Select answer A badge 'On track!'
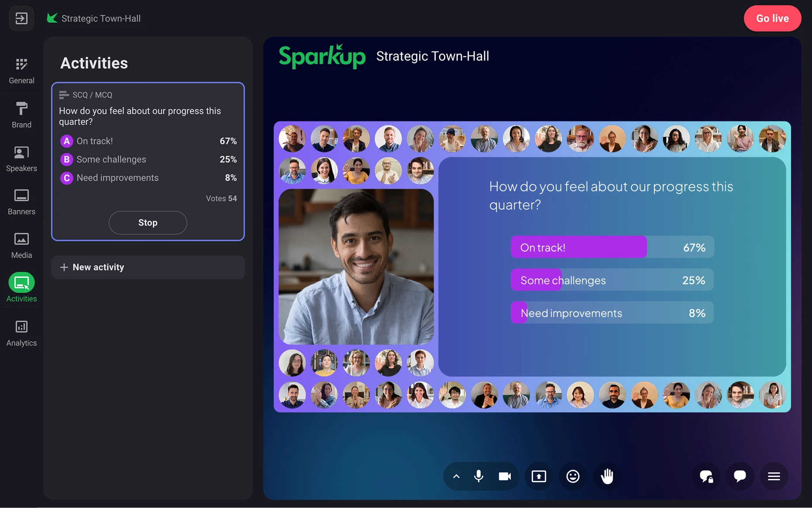This screenshot has height=508, width=812. click(66, 141)
